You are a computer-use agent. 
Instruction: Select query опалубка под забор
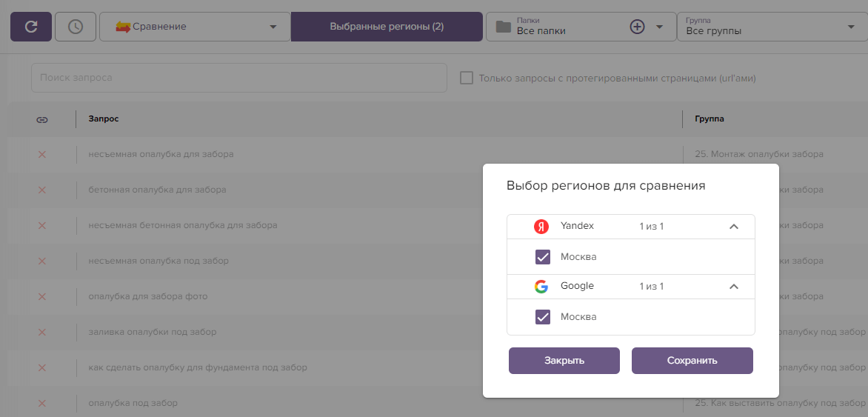tap(133, 403)
